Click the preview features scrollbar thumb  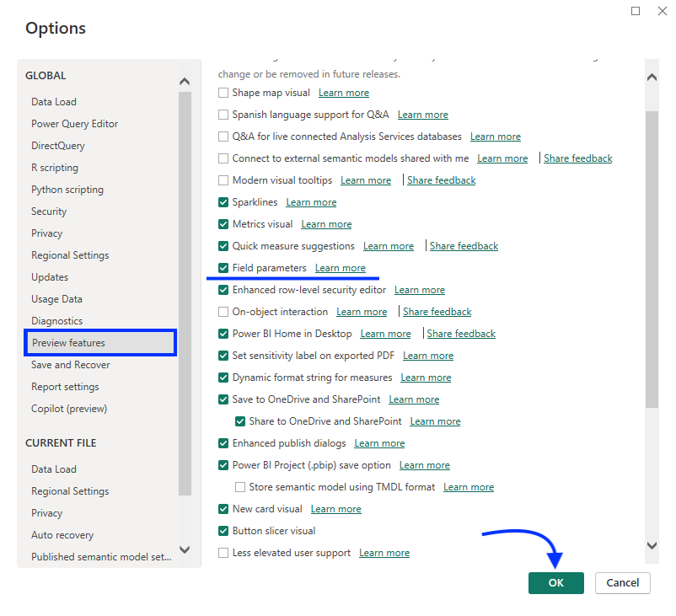pos(652,260)
